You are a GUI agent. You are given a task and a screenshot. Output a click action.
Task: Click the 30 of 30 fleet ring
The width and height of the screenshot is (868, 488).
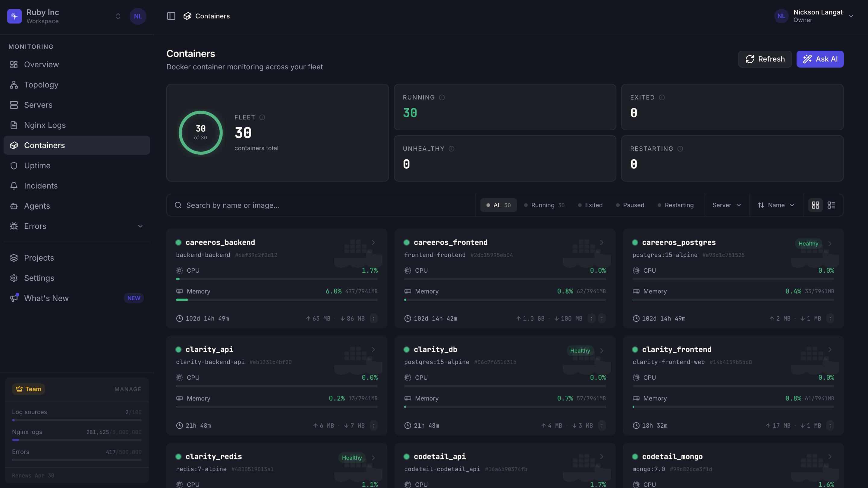pyautogui.click(x=200, y=132)
